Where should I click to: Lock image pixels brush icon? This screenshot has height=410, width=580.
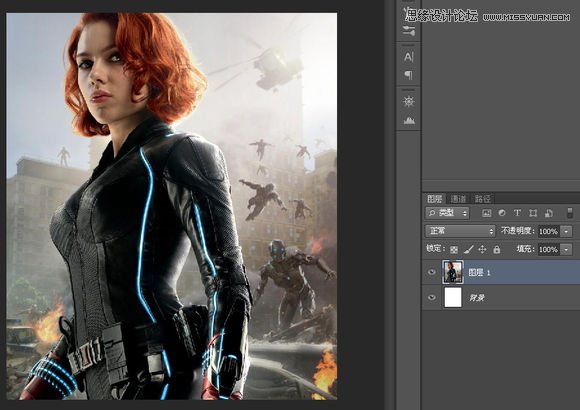click(x=468, y=250)
